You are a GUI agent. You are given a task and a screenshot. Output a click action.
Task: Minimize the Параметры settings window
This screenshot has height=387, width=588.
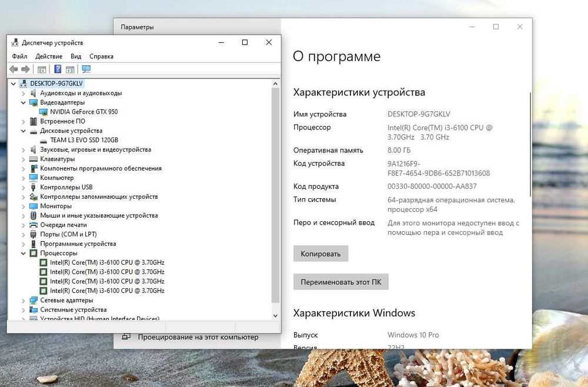(x=472, y=26)
